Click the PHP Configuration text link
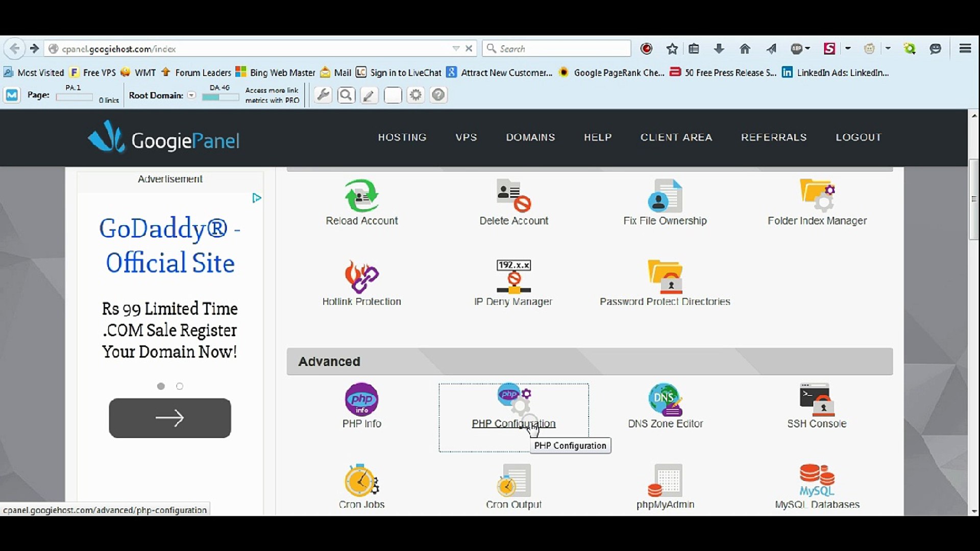This screenshot has height=551, width=980. pos(513,423)
